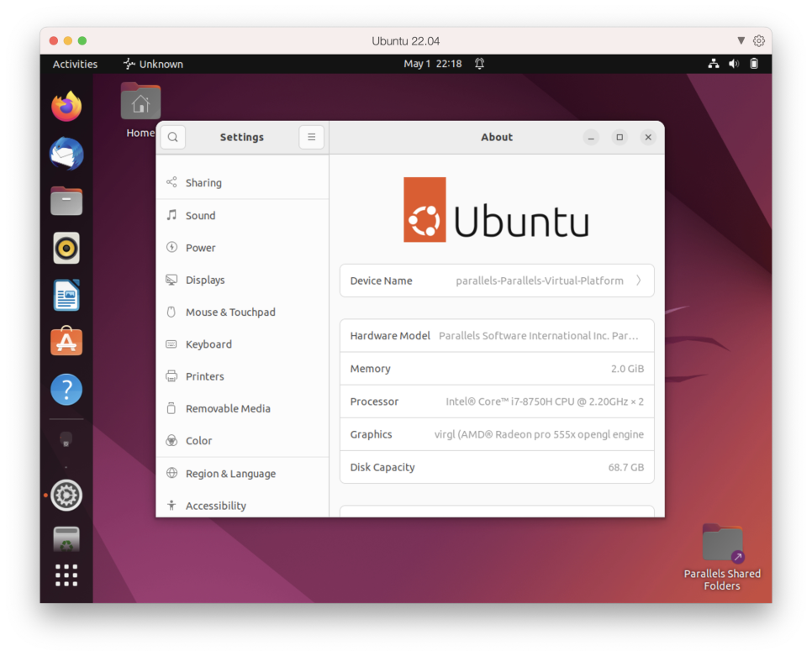Open Ubuntu Software store icon
The width and height of the screenshot is (812, 656).
point(66,342)
